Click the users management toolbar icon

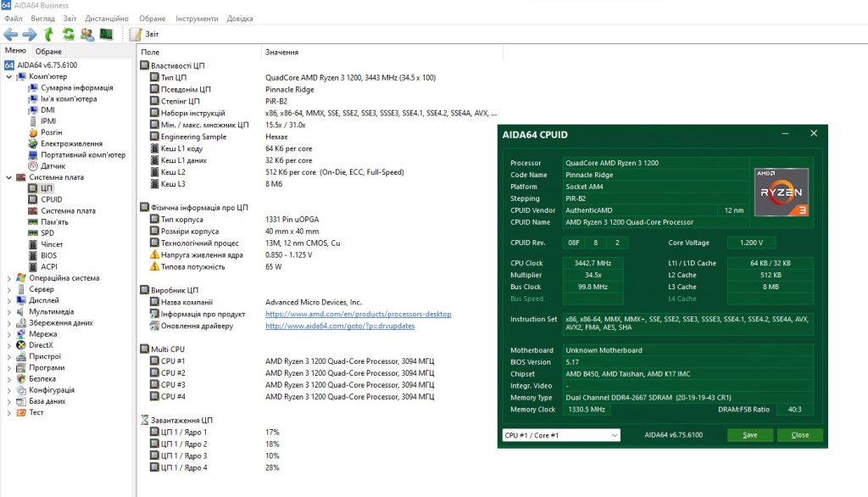point(87,35)
